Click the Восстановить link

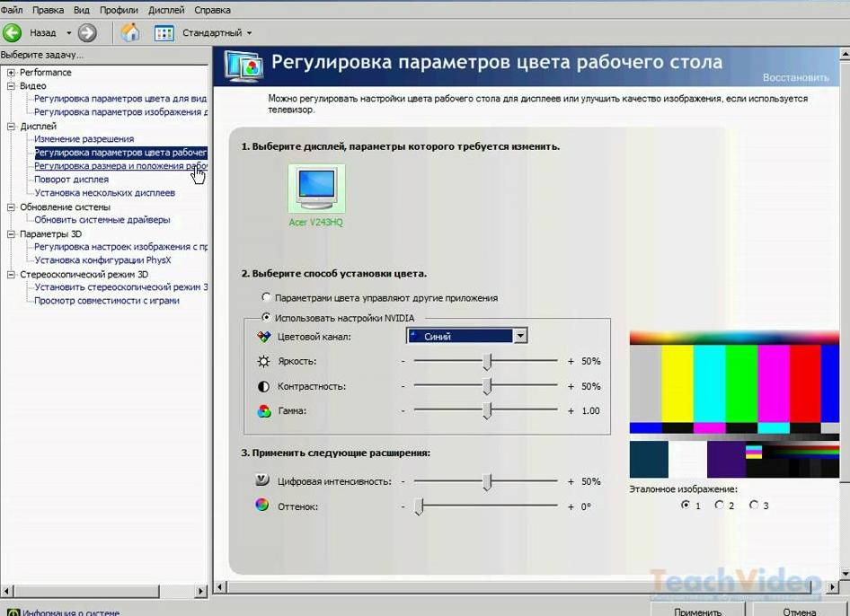pos(796,77)
